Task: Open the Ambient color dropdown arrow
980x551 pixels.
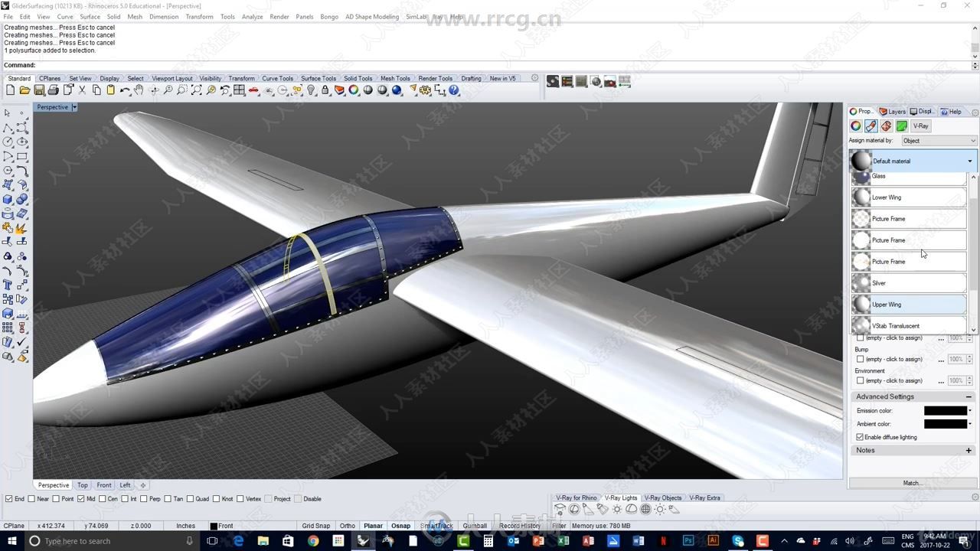Action: 970,424
